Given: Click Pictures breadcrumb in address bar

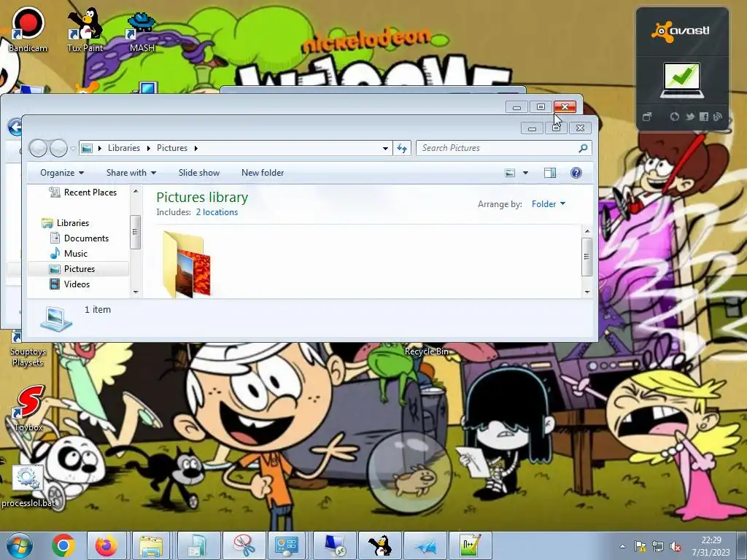Looking at the screenshot, I should (172, 148).
